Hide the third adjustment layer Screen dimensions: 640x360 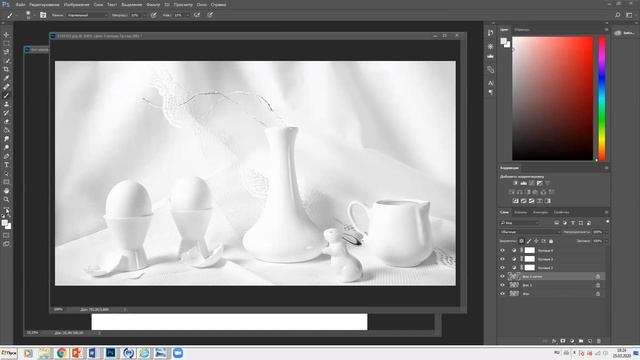point(502,268)
